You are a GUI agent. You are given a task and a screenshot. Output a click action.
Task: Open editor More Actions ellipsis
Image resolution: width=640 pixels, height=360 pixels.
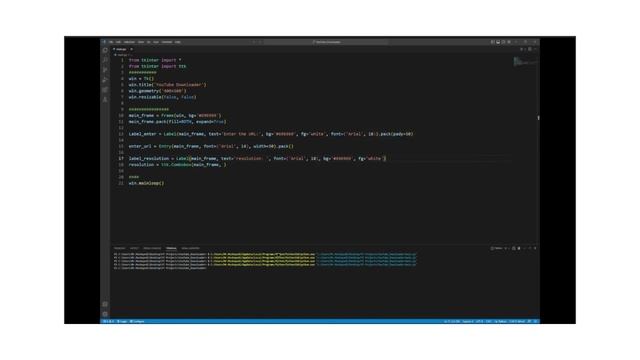click(x=535, y=49)
